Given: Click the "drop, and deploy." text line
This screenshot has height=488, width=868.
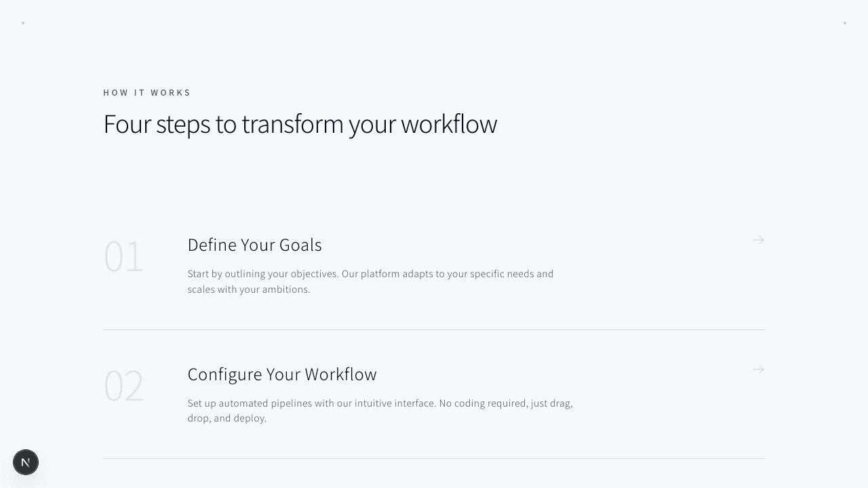Looking at the screenshot, I should (227, 418).
